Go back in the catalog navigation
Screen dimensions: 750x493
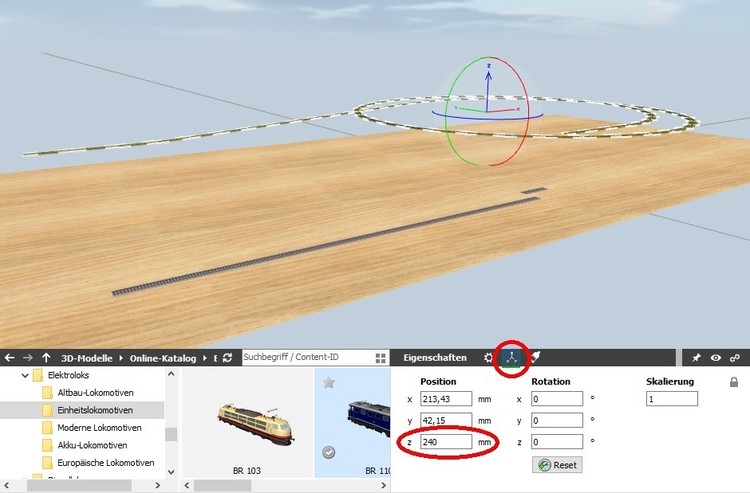[9, 358]
